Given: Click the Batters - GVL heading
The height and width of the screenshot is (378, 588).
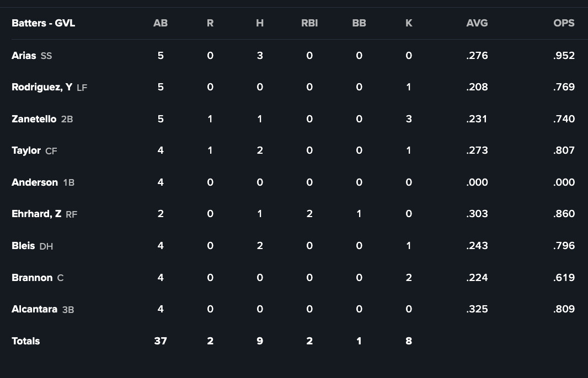Looking at the screenshot, I should [x=43, y=23].
